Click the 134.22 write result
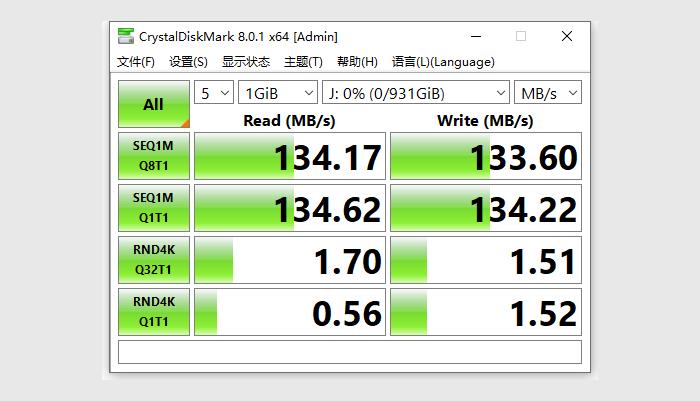 [486, 208]
